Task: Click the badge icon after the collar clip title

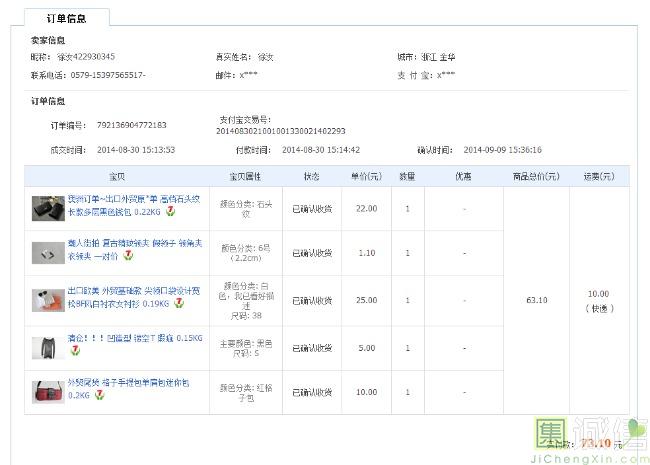Action: pos(128,256)
